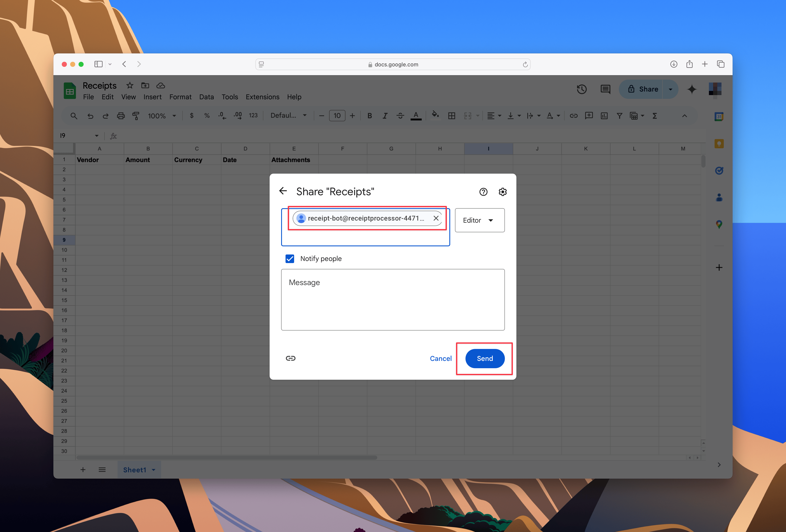Cancel the share dialog

click(x=440, y=359)
